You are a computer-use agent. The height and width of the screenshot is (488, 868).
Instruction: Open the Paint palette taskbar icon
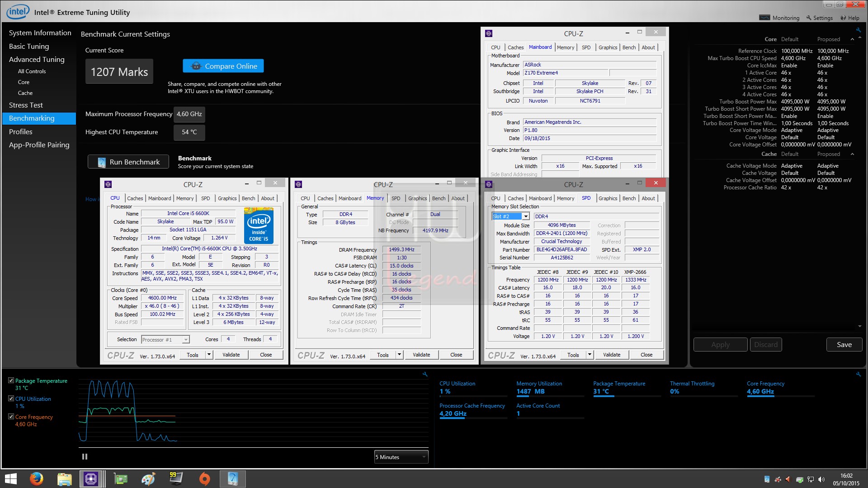[148, 479]
